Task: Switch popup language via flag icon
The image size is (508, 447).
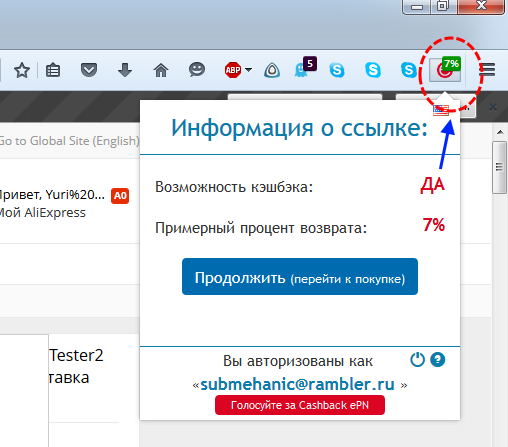Action: 441,110
